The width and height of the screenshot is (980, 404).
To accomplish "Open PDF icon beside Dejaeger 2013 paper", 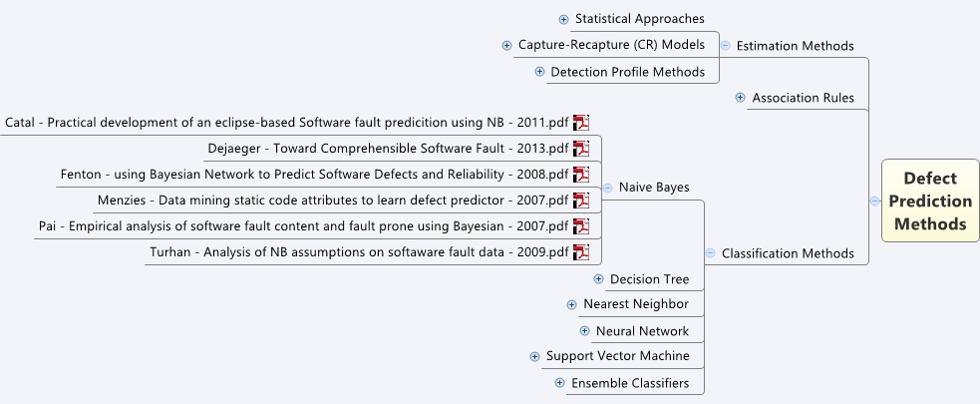I will [x=581, y=149].
